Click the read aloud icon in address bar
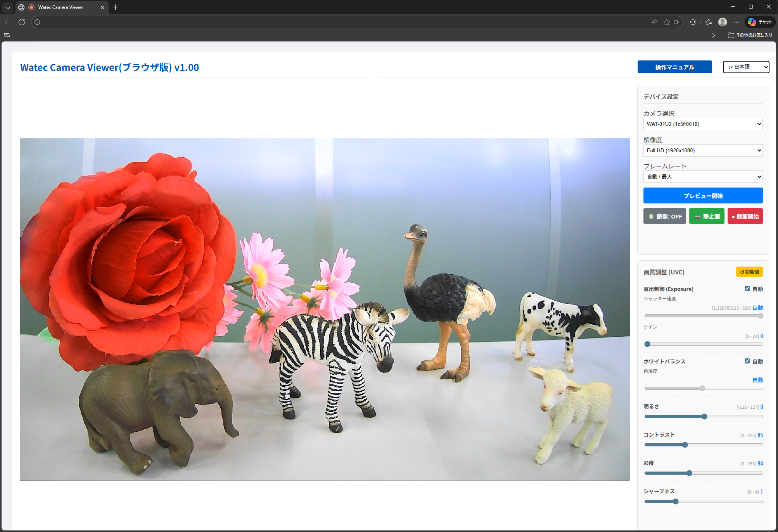 tap(654, 22)
